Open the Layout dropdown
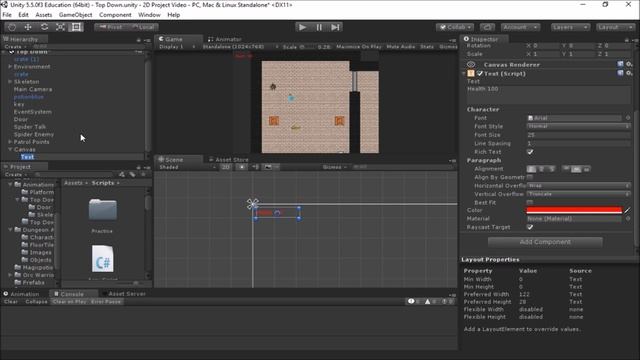Viewport: 640px width, 360px height. tap(615, 27)
